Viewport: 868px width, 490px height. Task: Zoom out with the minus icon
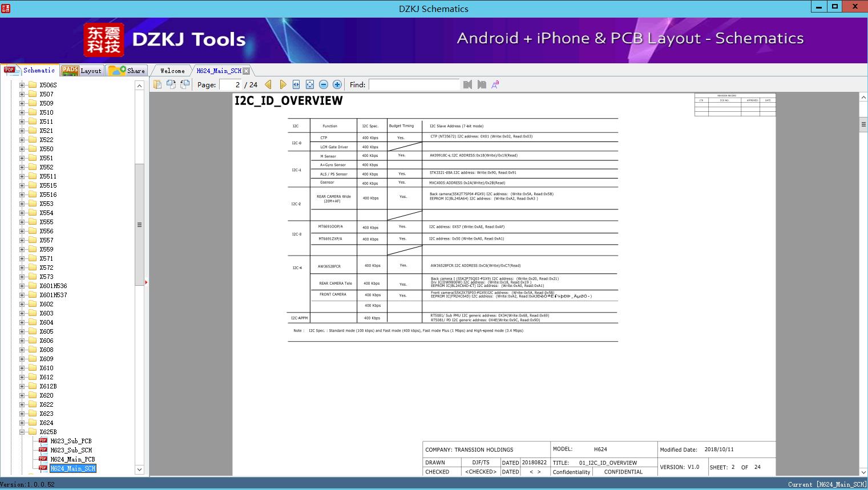pyautogui.click(x=324, y=84)
